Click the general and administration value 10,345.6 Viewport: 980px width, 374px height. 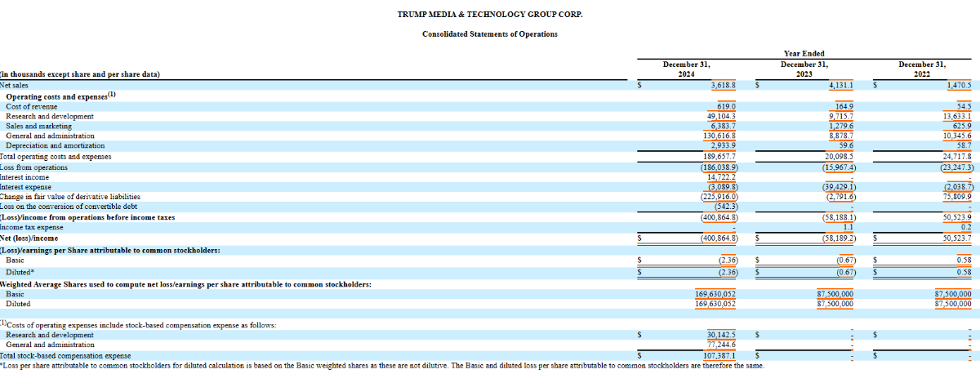(956, 136)
